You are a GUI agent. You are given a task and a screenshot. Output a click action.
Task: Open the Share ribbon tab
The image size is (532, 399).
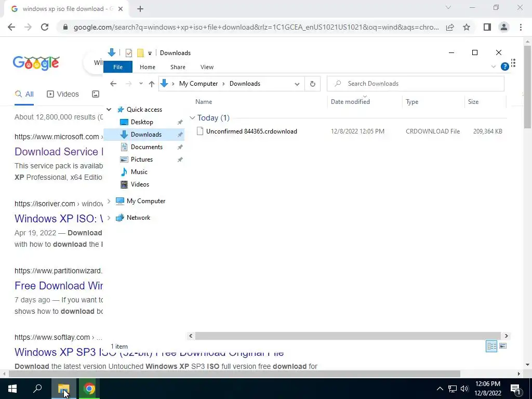[178, 67]
